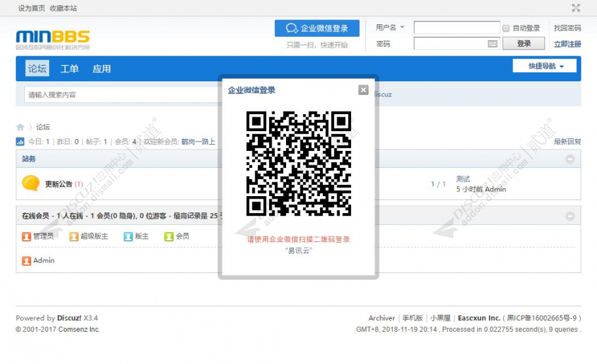Click the 管理员 legend icon
Image resolution: width=597 pixels, height=364 pixels.
click(x=26, y=237)
